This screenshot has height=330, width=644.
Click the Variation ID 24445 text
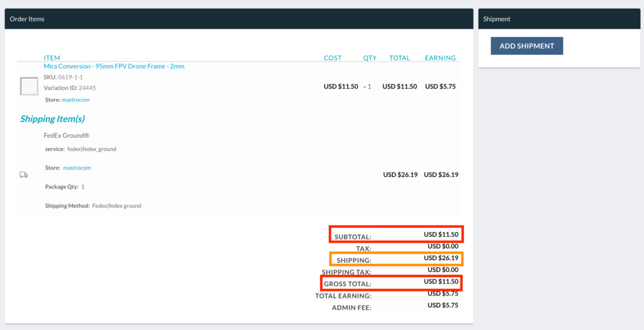pos(70,88)
